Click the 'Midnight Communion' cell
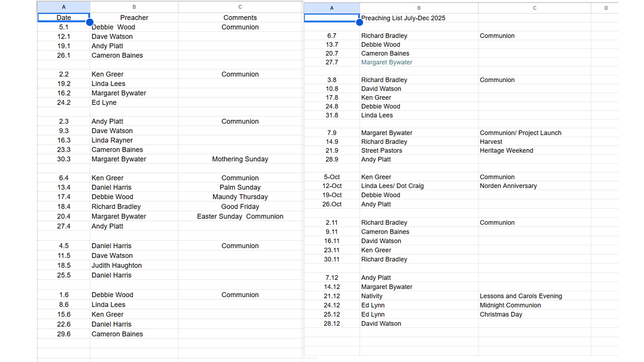 tap(534, 305)
